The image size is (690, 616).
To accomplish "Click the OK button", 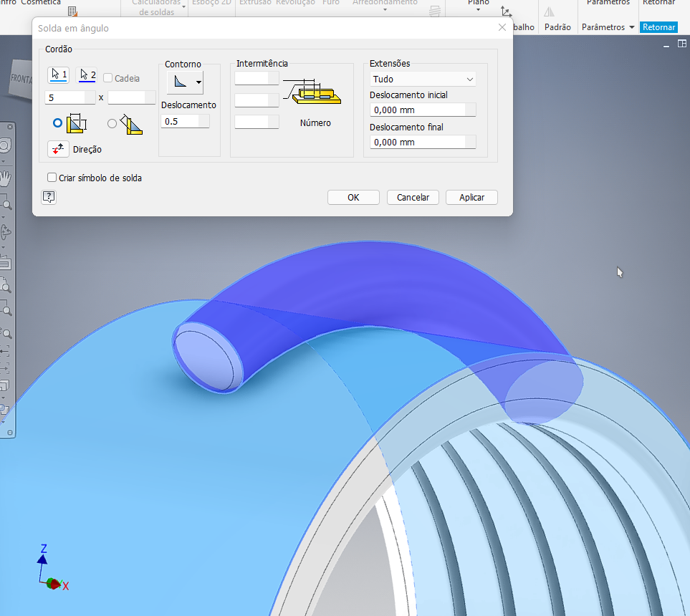I will [x=353, y=198].
